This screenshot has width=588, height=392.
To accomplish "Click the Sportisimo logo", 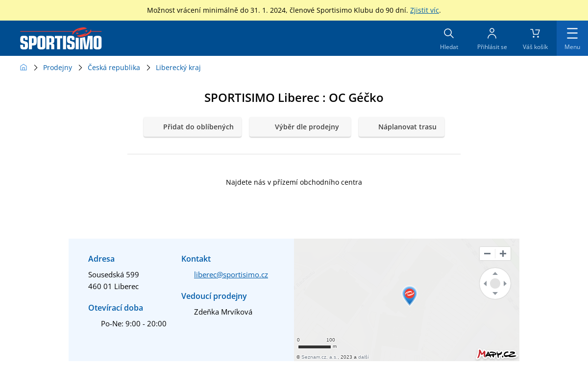I will [61, 39].
